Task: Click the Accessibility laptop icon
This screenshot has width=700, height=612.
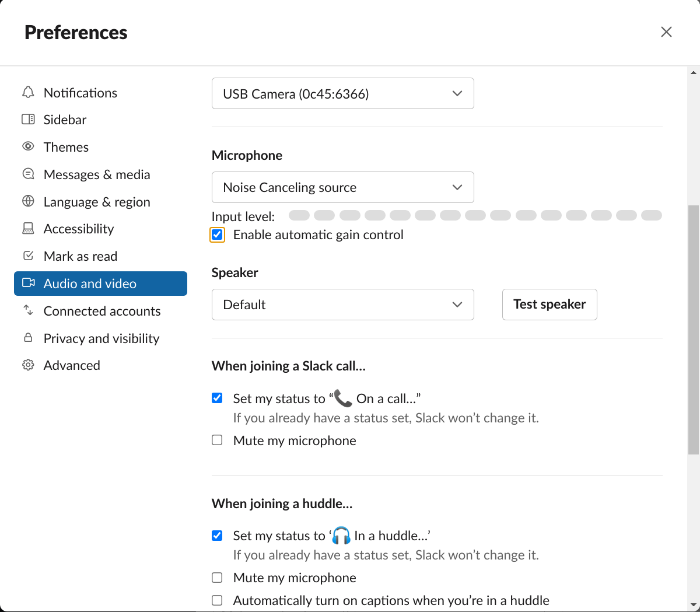Action: (x=28, y=229)
